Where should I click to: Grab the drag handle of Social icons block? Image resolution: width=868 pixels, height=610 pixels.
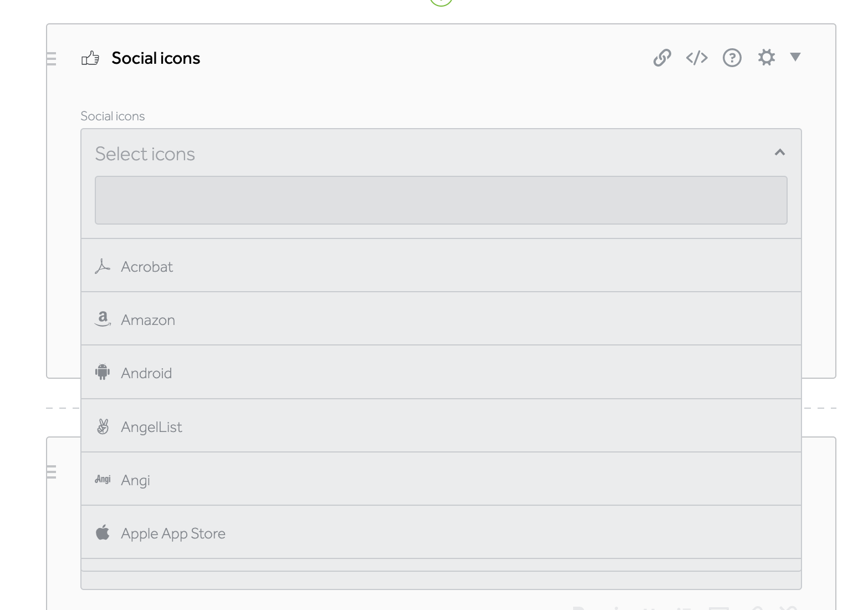52,58
